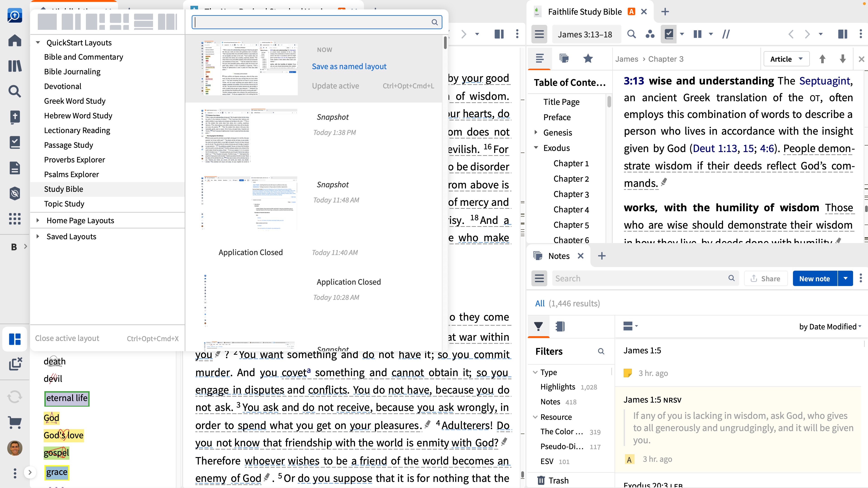Click the filter funnel icon in Notes

538,326
